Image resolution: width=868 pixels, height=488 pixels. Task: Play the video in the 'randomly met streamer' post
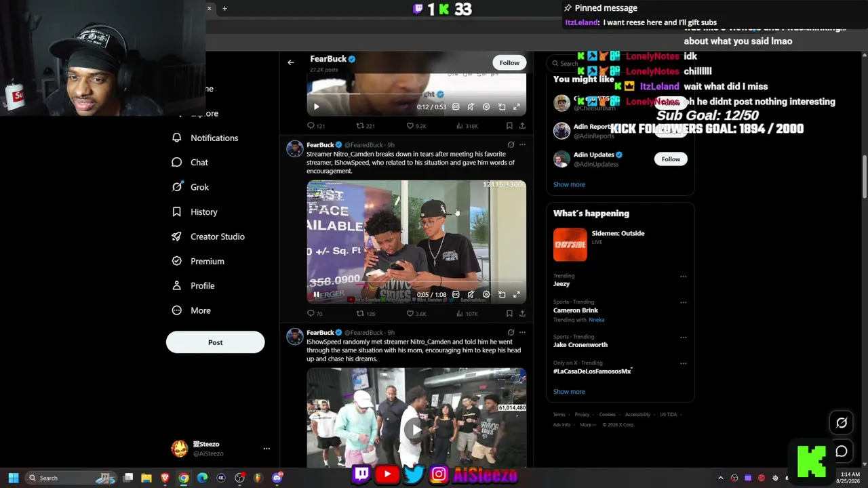point(416,429)
